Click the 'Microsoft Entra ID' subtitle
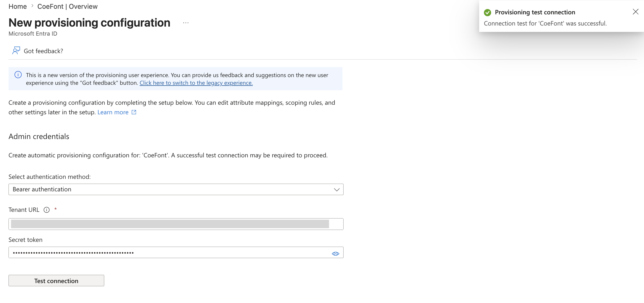Screen dimensions: 644x303 click(x=33, y=34)
